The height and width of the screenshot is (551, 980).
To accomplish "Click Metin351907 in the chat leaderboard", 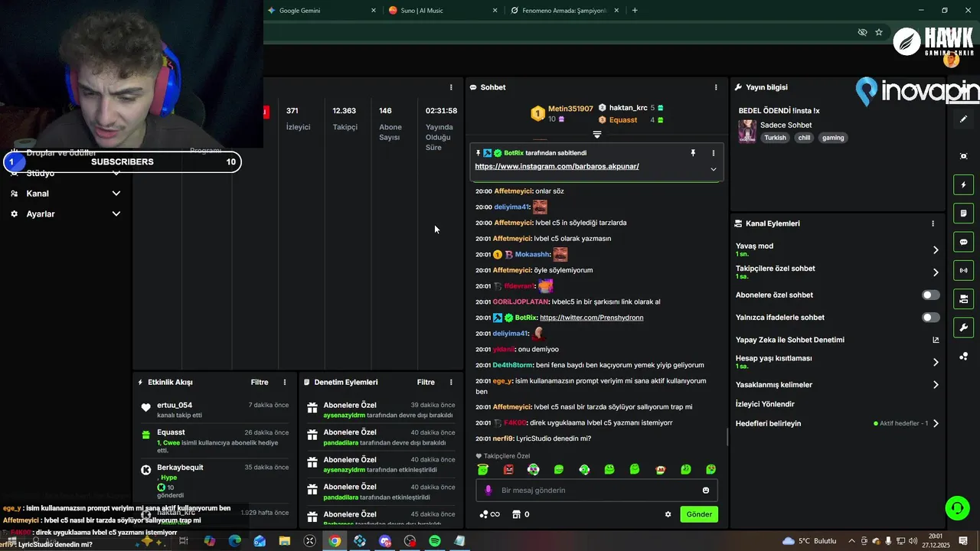I will pyautogui.click(x=570, y=109).
